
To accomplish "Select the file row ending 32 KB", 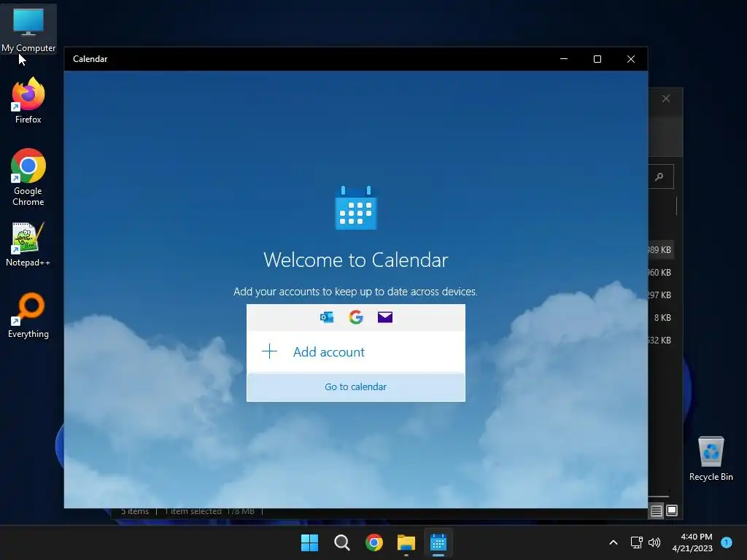I will pyautogui.click(x=661, y=340).
